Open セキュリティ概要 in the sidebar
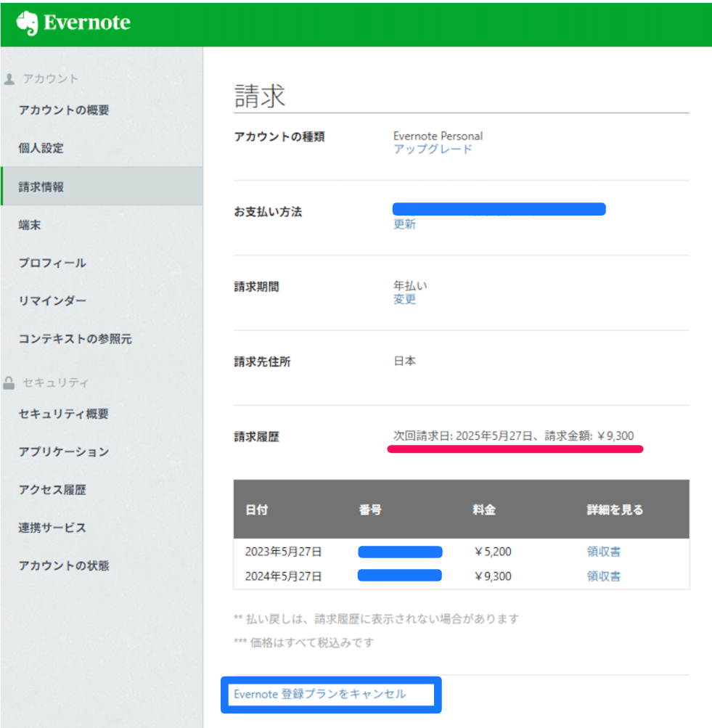 pyautogui.click(x=64, y=414)
